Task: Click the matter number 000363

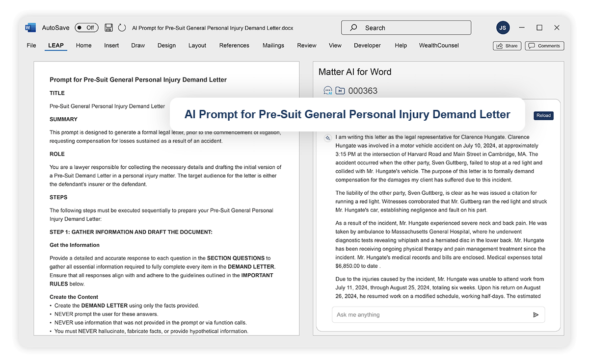Action: [x=363, y=91]
